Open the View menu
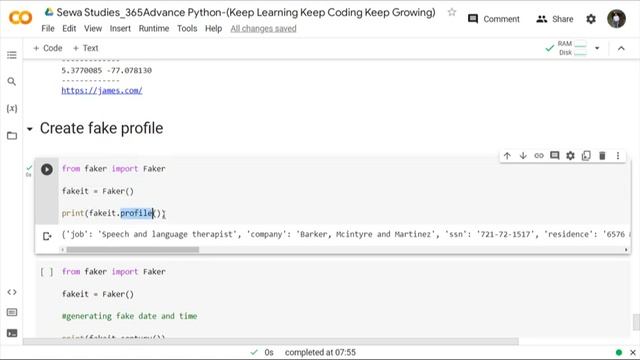640x360 pixels. [x=93, y=29]
